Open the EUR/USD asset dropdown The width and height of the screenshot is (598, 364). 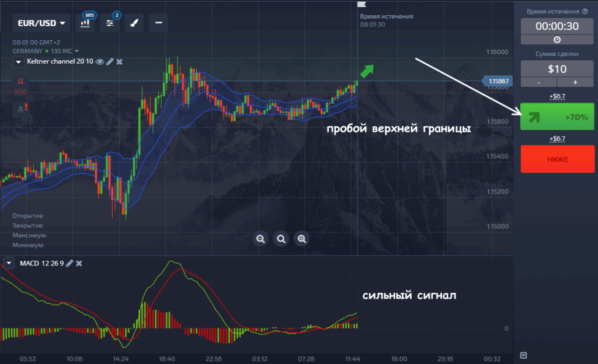tap(40, 23)
